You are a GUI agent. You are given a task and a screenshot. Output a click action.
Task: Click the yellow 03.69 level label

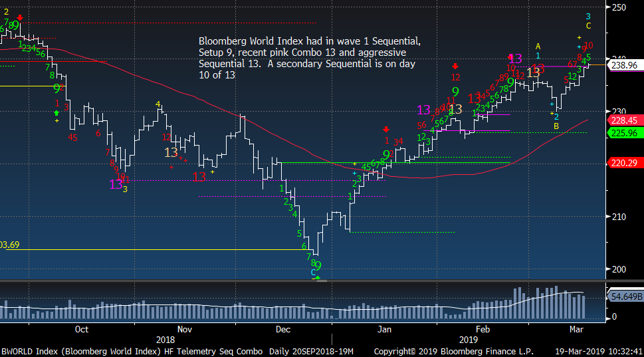click(x=9, y=245)
